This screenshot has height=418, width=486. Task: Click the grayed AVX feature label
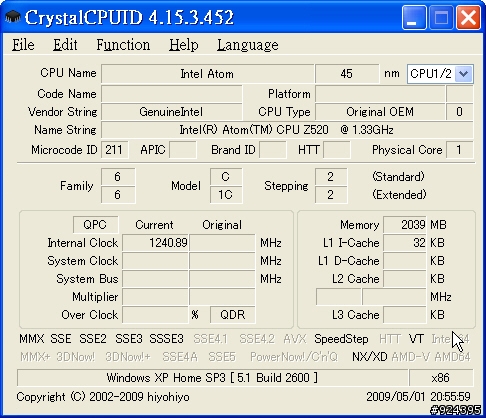coord(295,339)
